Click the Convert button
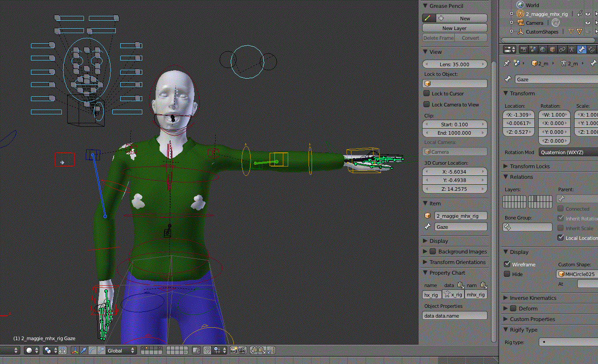 [x=471, y=38]
